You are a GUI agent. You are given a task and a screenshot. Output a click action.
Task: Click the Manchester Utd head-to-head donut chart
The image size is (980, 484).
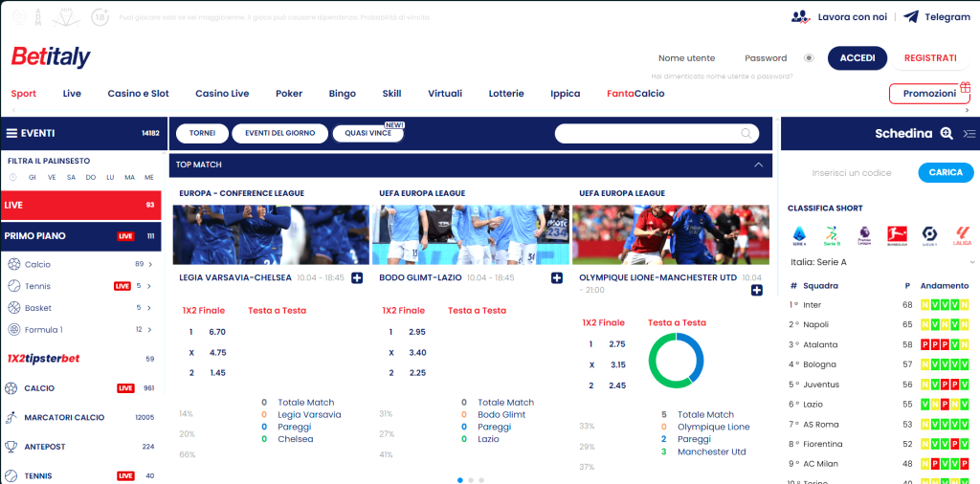pyautogui.click(x=676, y=361)
